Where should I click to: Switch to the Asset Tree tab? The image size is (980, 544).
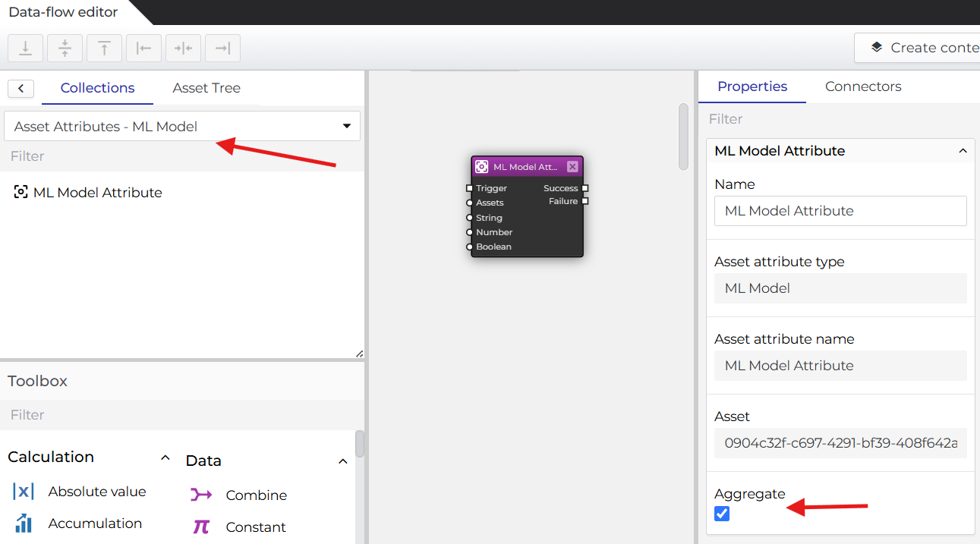click(x=206, y=88)
